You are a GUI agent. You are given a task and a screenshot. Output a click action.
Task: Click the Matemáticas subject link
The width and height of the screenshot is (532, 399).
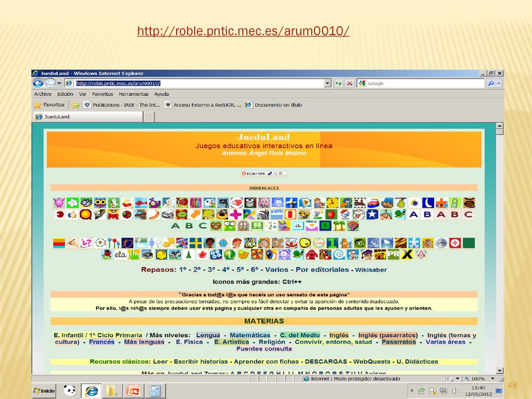[x=250, y=335]
